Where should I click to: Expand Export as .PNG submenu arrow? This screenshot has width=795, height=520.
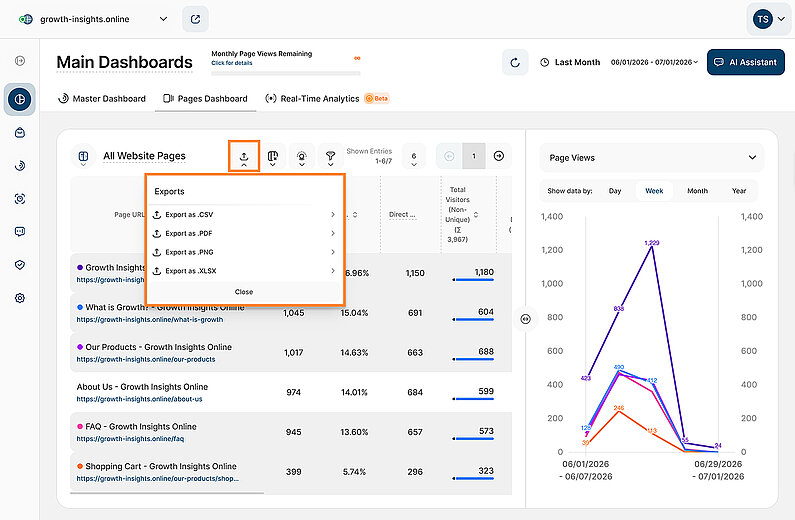click(x=333, y=252)
